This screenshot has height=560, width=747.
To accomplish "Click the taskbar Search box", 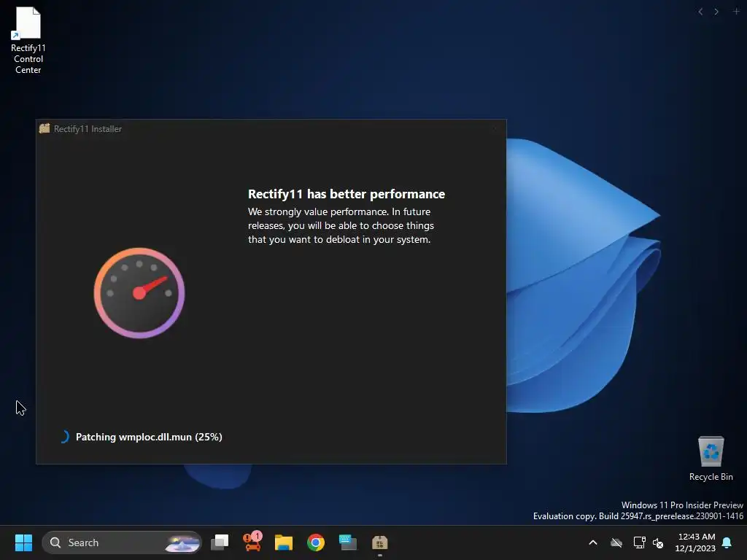I will pos(122,542).
